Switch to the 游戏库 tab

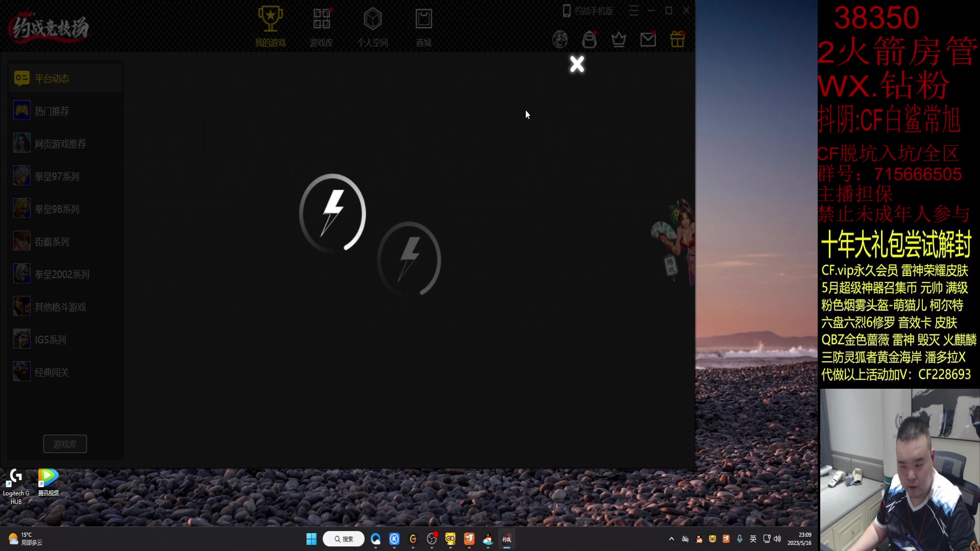(322, 27)
